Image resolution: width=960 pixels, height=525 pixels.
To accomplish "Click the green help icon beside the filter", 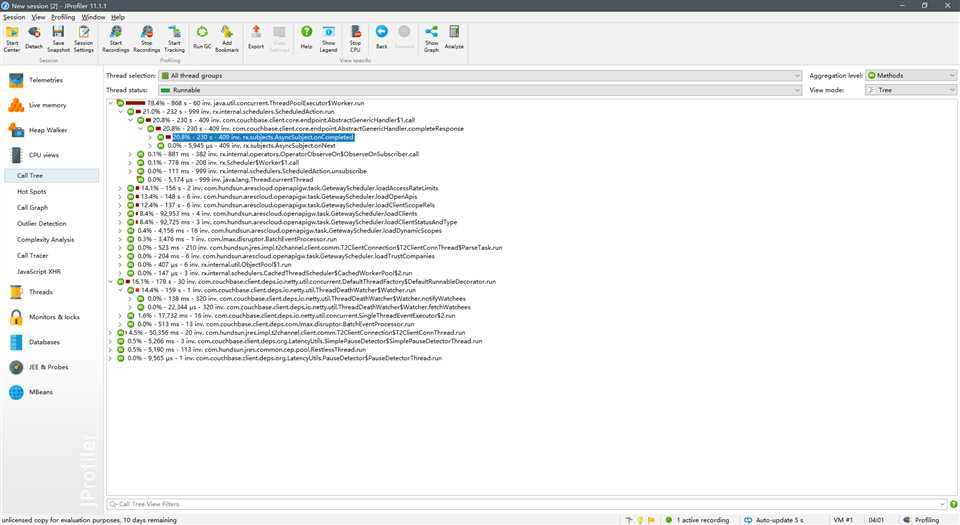I will coord(953,504).
